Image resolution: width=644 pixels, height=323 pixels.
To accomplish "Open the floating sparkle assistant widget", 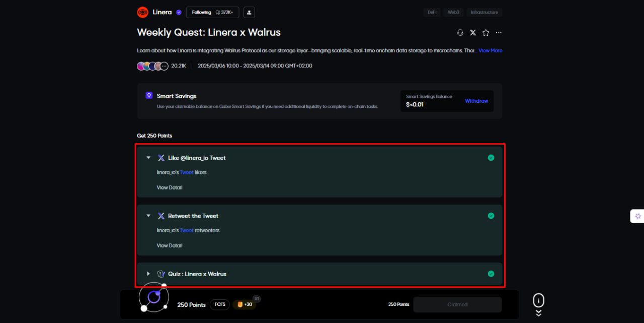I will point(637,216).
